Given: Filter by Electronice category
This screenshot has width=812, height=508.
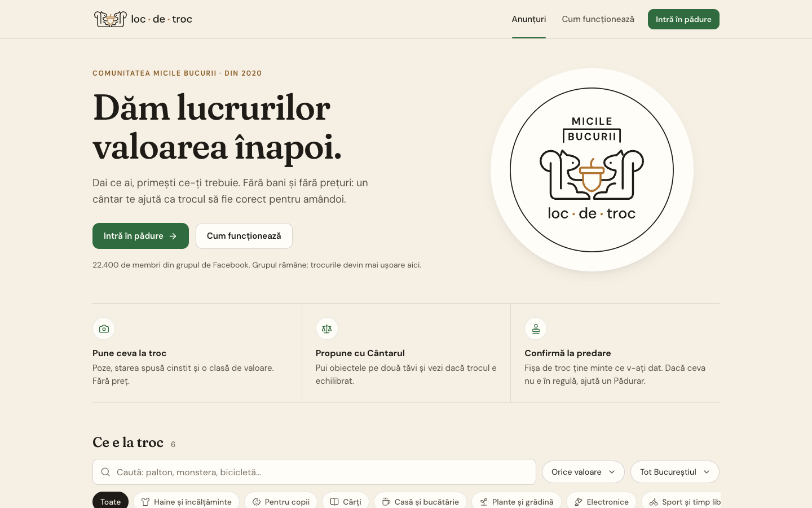Looking at the screenshot, I should (601, 501).
